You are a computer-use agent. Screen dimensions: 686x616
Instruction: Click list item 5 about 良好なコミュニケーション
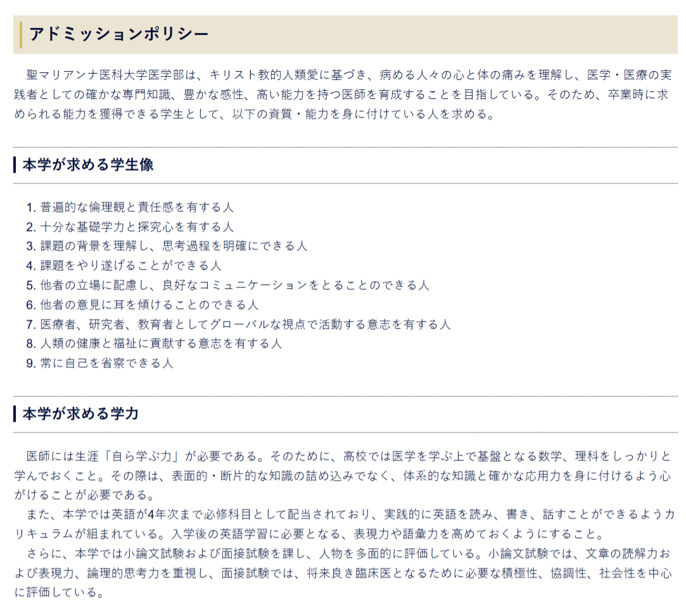[x=234, y=285]
